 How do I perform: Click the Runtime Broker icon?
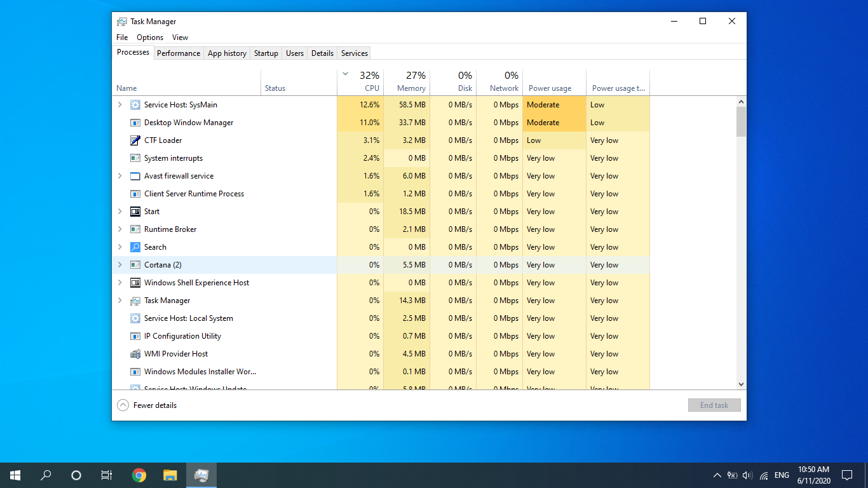point(135,229)
